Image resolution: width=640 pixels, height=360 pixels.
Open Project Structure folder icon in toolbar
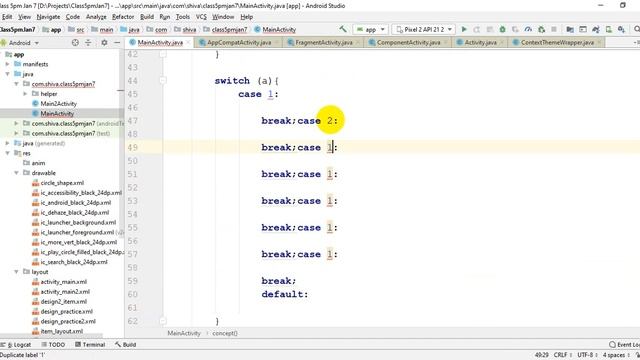(x=570, y=29)
